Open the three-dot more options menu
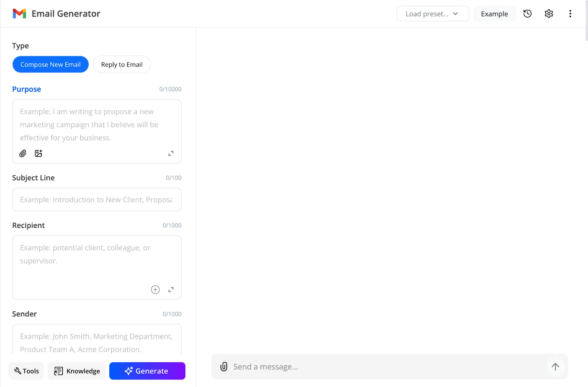The height and width of the screenshot is (387, 588). [570, 14]
